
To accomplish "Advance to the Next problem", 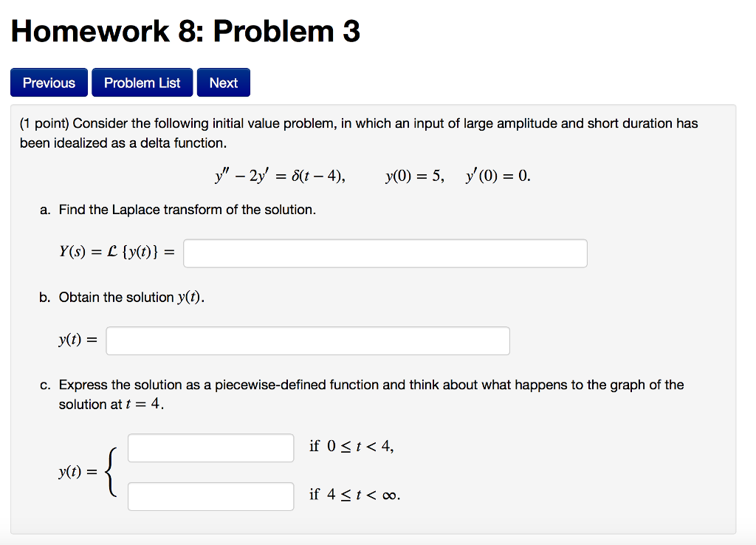I will click(223, 82).
